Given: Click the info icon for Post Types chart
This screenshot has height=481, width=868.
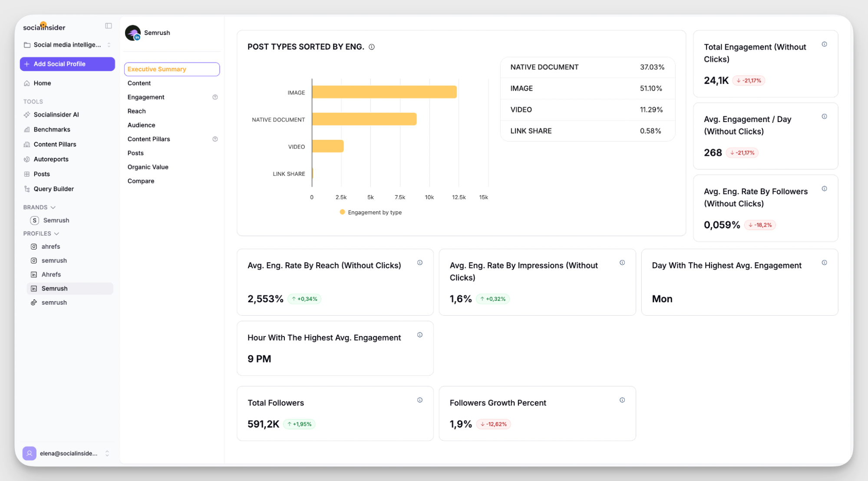Looking at the screenshot, I should pos(372,47).
